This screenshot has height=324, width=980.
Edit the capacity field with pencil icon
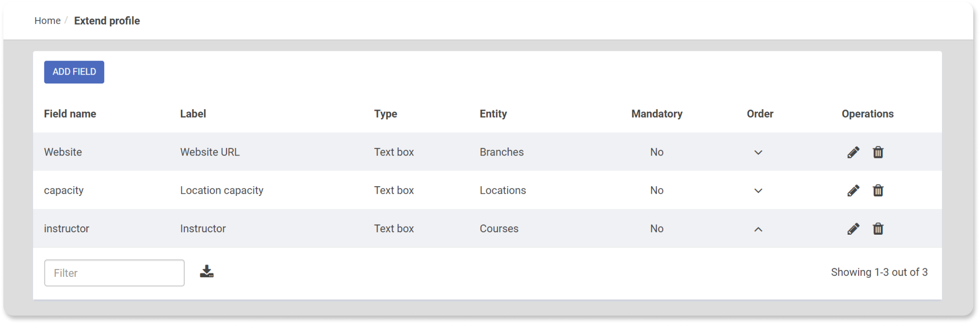853,190
